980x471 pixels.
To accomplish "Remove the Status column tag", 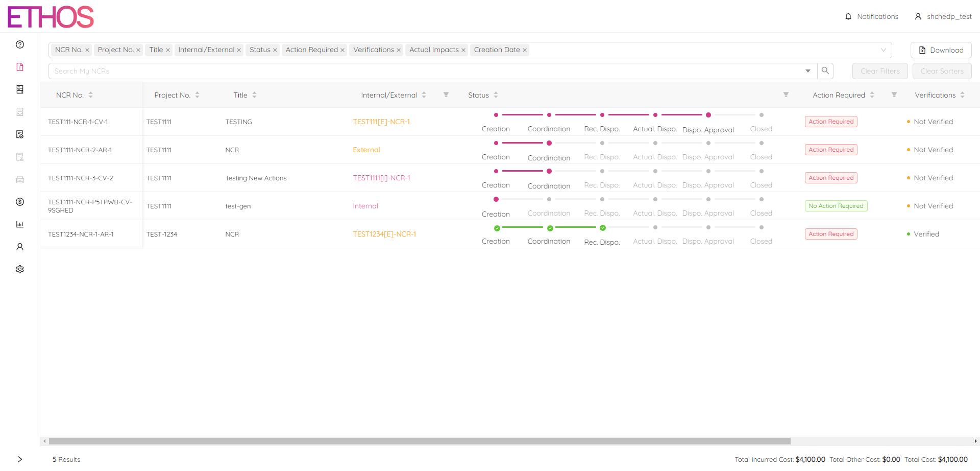I will 275,50.
